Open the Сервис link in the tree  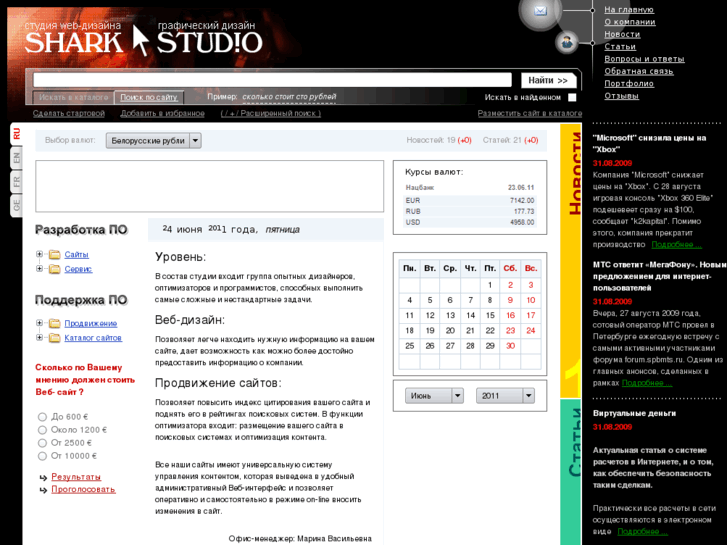coord(78,269)
